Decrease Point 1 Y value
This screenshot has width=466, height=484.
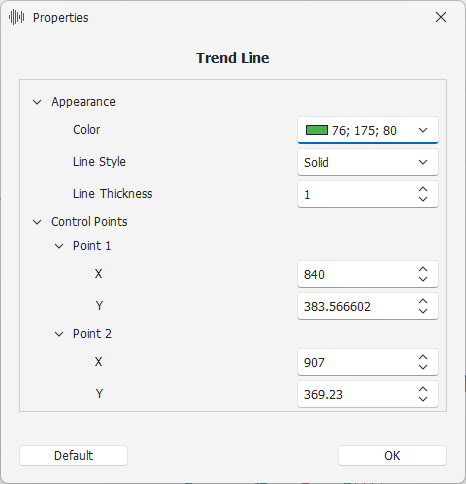coord(423,311)
